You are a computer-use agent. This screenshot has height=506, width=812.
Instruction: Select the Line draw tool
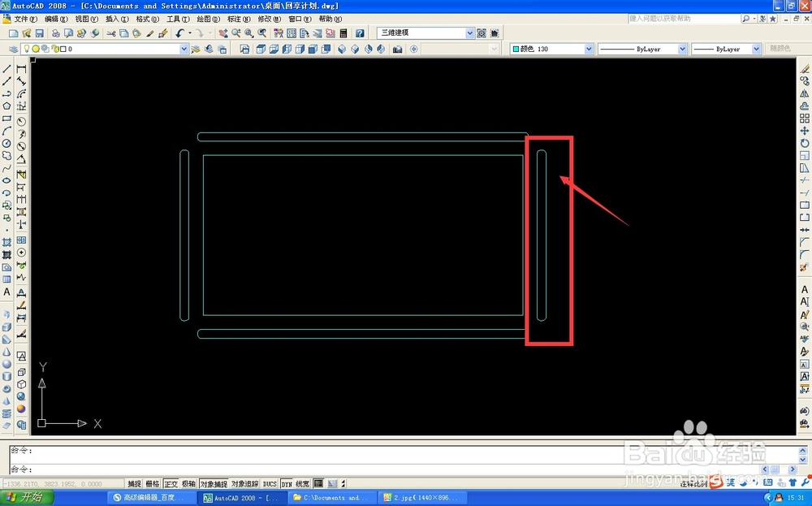pyautogui.click(x=6, y=69)
